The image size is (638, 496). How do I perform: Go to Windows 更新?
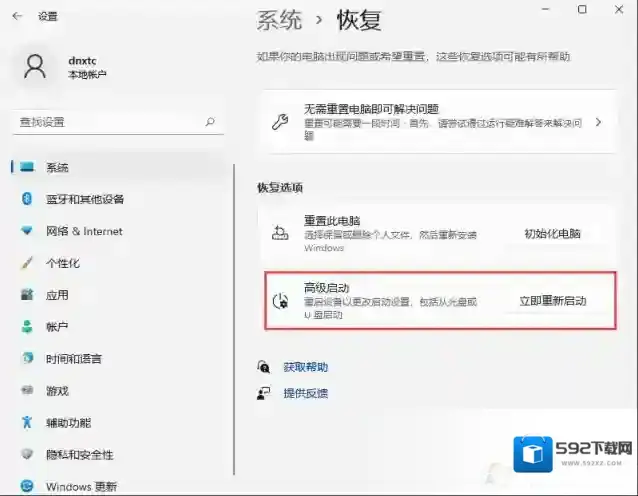coord(81,487)
